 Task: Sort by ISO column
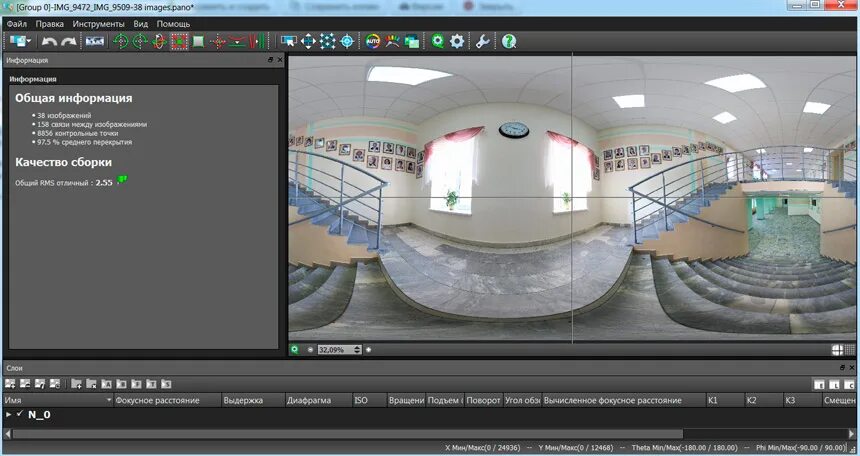(369, 401)
